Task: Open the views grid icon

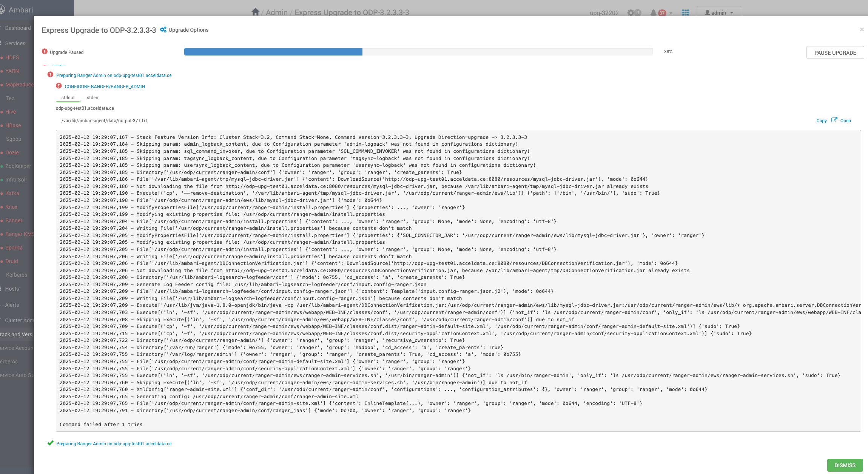Action: [x=685, y=13]
